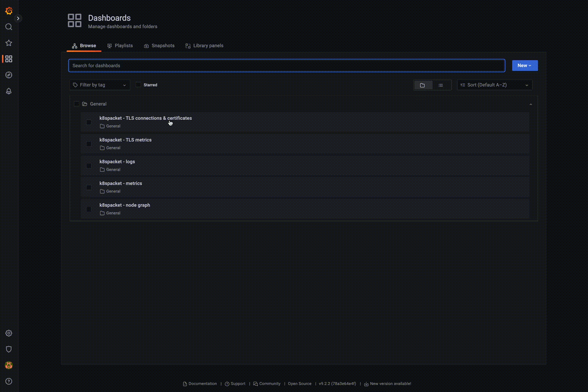Click the v9.2.2 version footer link
Image resolution: width=588 pixels, height=392 pixels.
pyautogui.click(x=337, y=384)
